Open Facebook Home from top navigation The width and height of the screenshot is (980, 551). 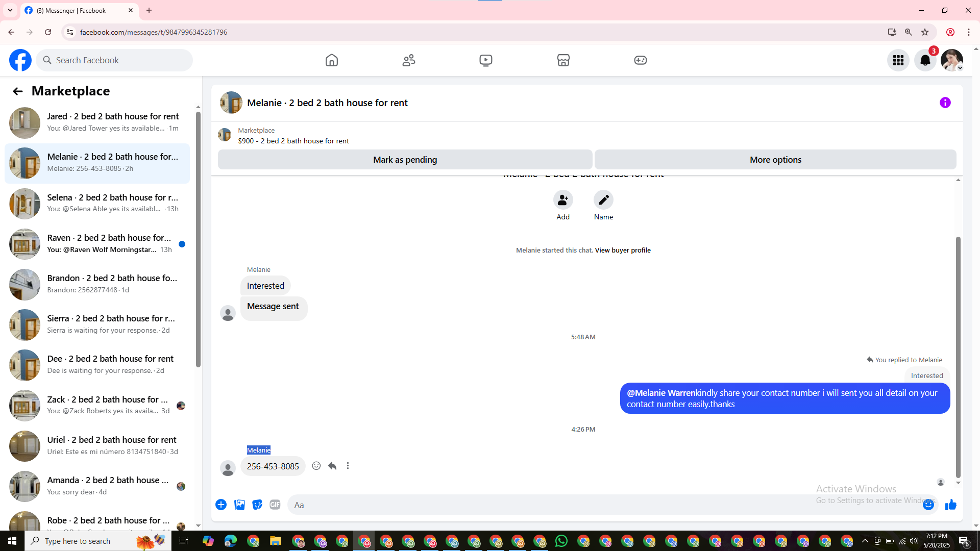pos(332,60)
